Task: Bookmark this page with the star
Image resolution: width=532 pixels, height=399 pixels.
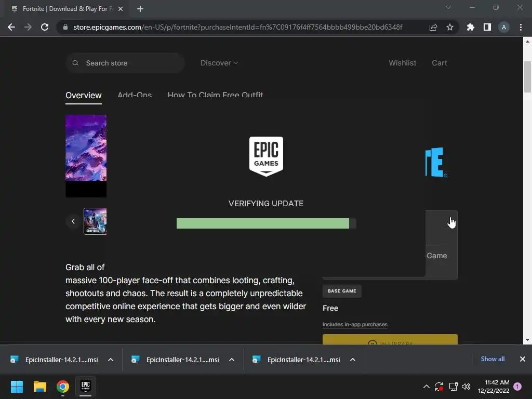Action: [449, 27]
